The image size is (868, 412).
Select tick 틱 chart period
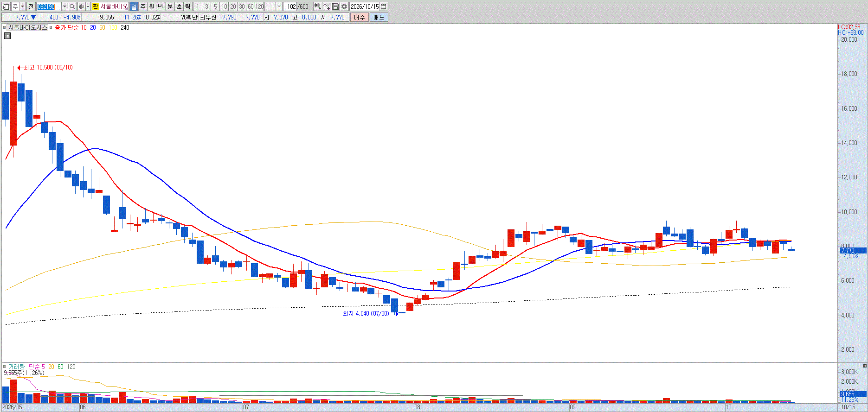pyautogui.click(x=187, y=6)
